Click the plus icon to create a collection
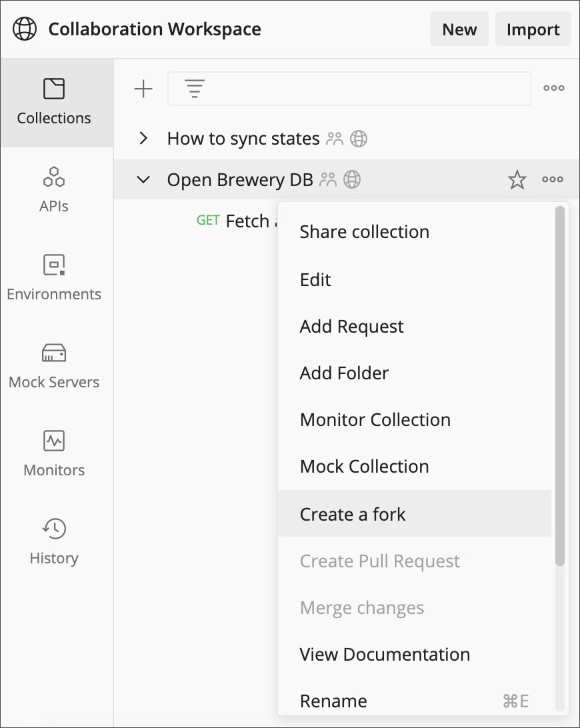 click(x=143, y=88)
